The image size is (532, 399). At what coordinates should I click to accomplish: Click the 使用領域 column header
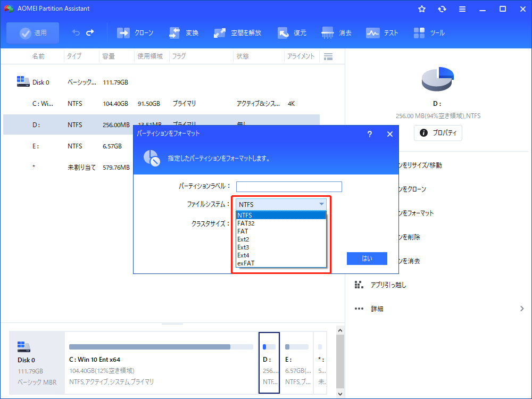(150, 56)
